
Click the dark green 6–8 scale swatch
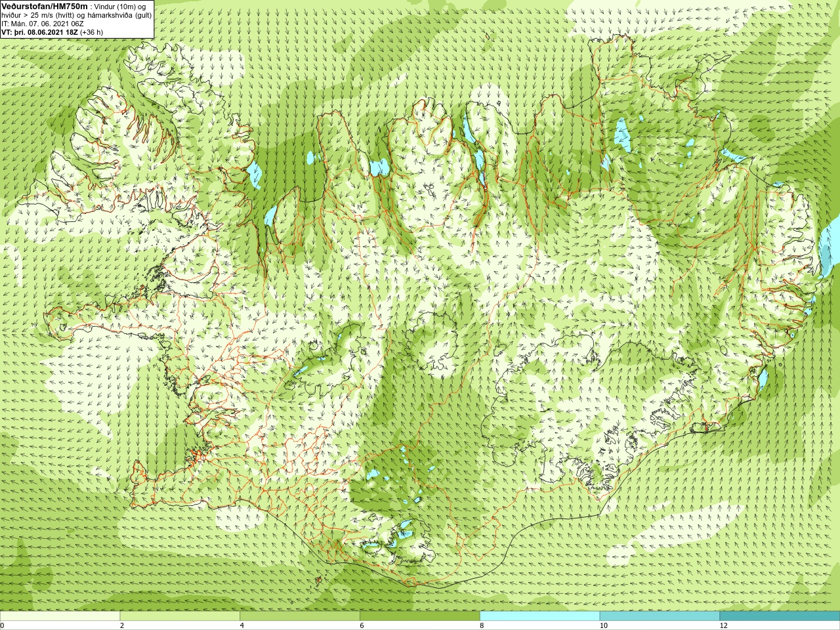(x=420, y=616)
